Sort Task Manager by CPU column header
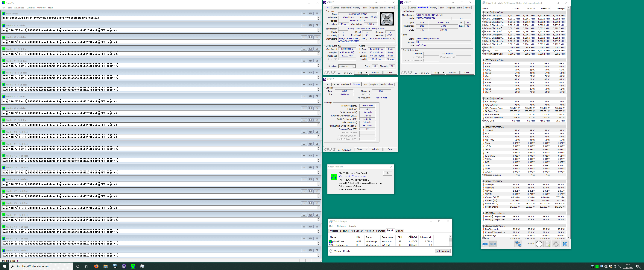Screen dimensions: 644x270 [400, 237]
